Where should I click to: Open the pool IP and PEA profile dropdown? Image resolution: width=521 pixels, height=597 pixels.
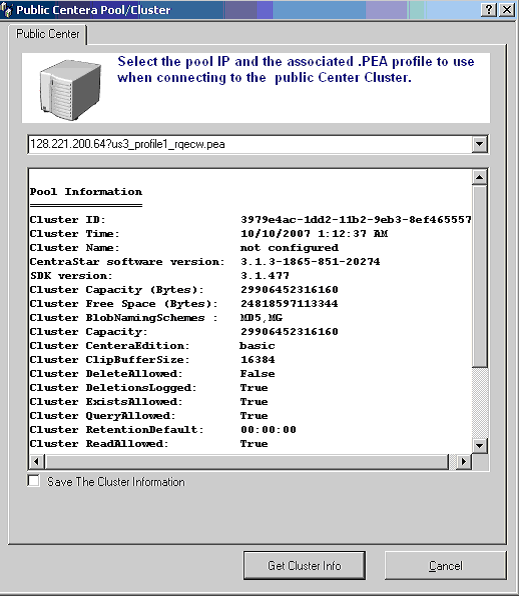[x=479, y=144]
